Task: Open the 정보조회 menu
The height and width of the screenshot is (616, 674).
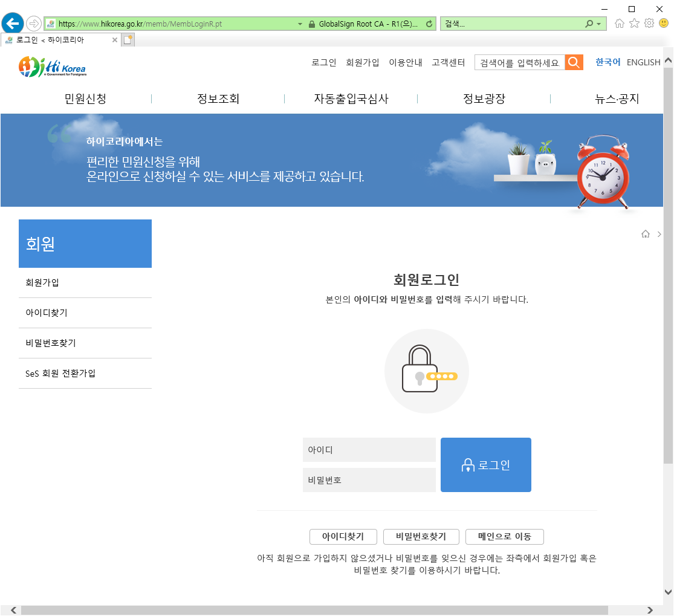Action: [x=218, y=99]
